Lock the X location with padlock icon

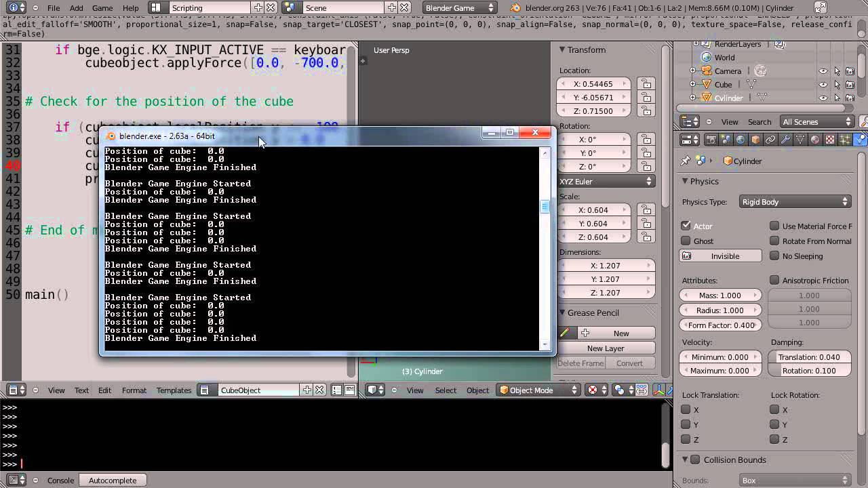tap(646, 84)
